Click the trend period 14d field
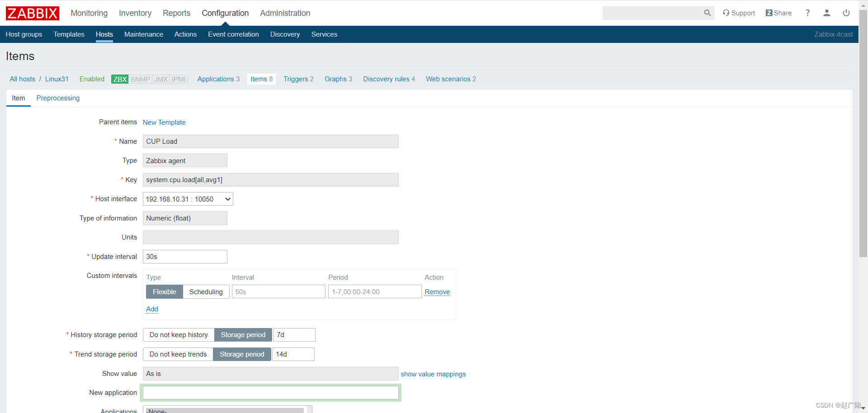The width and height of the screenshot is (868, 413). click(293, 354)
